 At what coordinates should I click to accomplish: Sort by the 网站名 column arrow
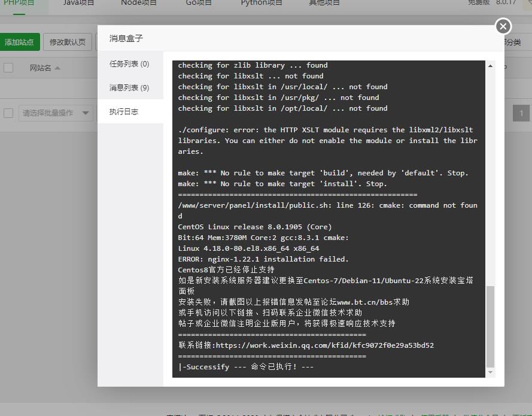tap(57, 68)
